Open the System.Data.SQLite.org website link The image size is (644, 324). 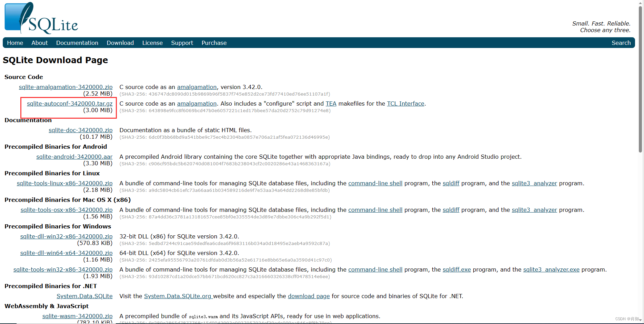(178, 296)
